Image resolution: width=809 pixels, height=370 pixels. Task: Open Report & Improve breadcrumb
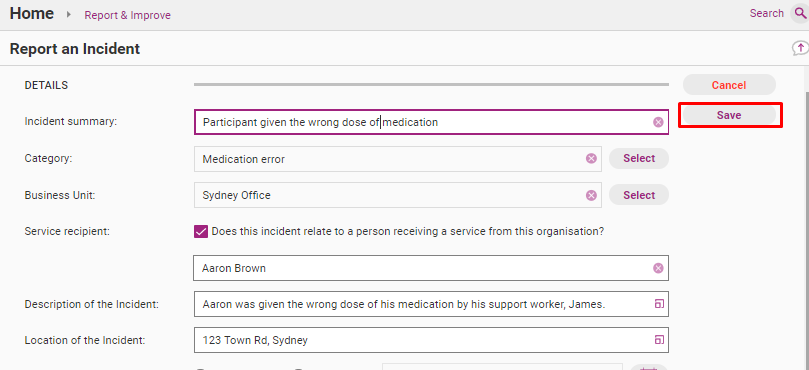click(127, 15)
